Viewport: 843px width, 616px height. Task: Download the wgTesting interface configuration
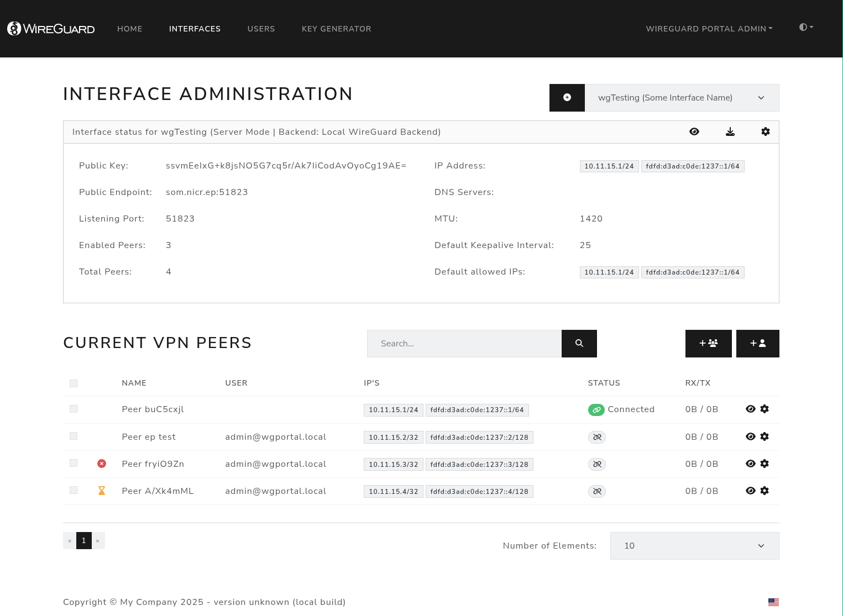730,131
